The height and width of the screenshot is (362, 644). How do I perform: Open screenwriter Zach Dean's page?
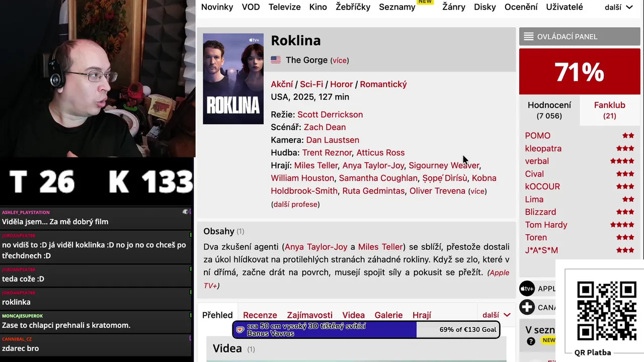point(325,127)
